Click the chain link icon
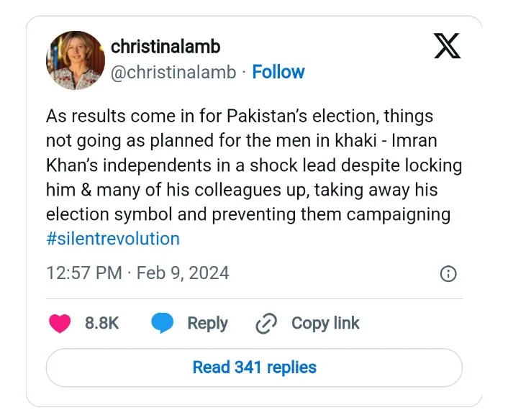This screenshot has width=508, height=420. 266,323
